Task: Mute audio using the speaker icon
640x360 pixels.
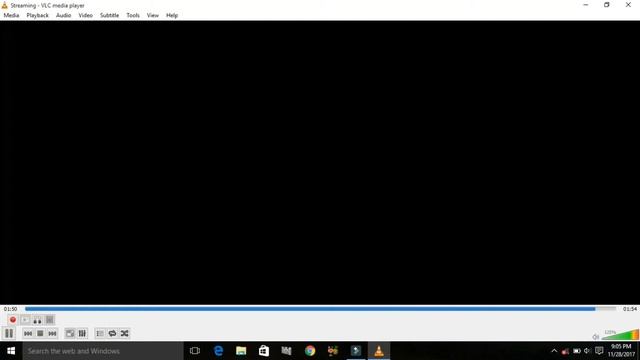Action: (596, 337)
